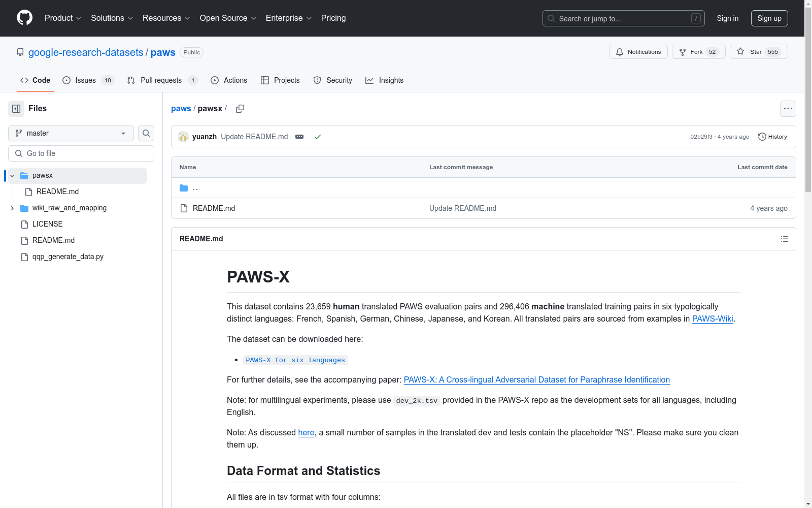This screenshot has width=812, height=508.
Task: Click the paws breadcrumb link
Action: [181, 109]
